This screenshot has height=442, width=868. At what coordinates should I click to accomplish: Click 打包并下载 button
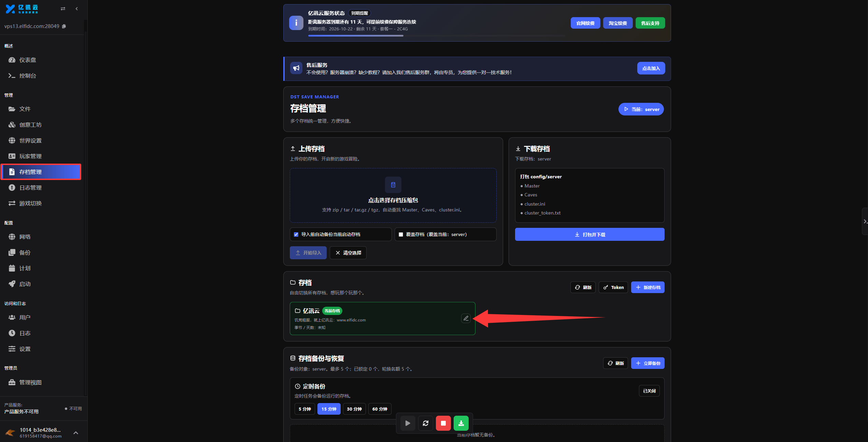[589, 234]
